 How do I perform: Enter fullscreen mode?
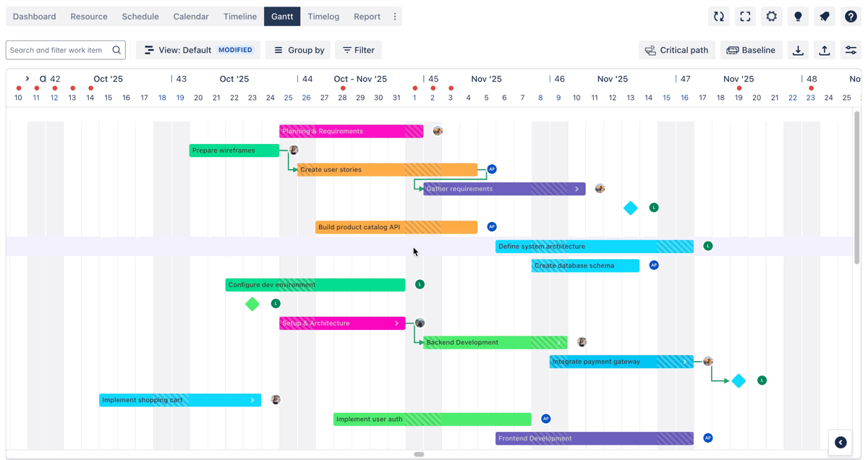point(745,17)
